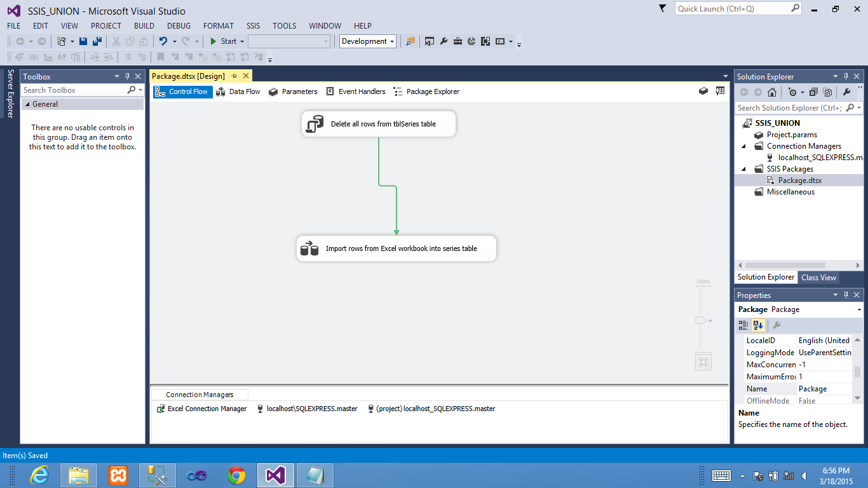Switch to the Data Flow tab
This screenshot has height=488, width=868.
(x=238, y=91)
